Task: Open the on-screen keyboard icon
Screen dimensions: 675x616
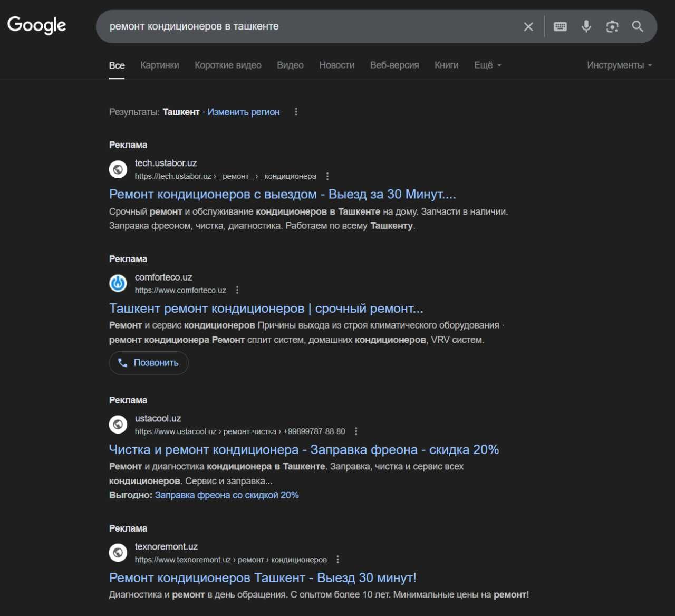Action: pyautogui.click(x=560, y=26)
